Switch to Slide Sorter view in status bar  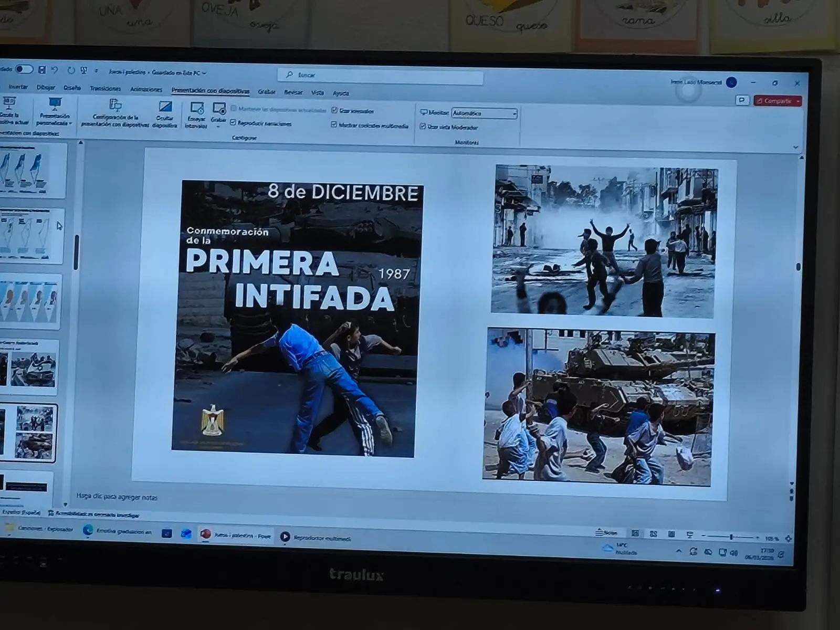(653, 534)
